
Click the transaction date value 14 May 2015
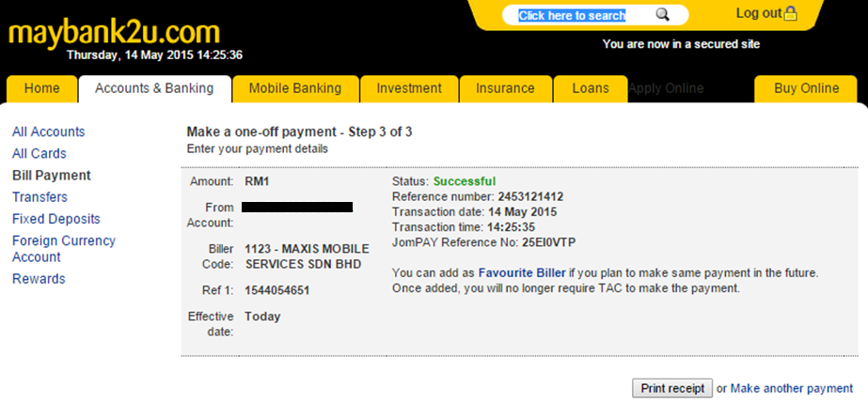(x=523, y=212)
